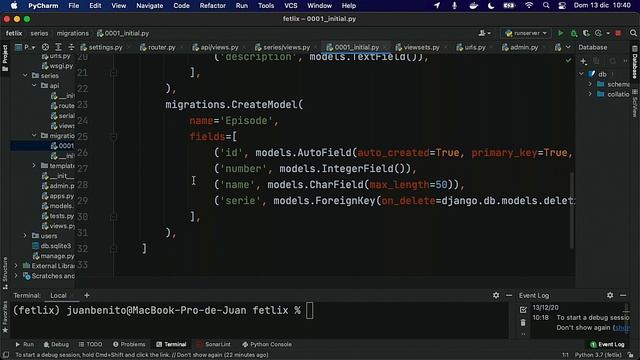
Task: Toggle fold marker on line 25 fields
Action: (x=114, y=137)
